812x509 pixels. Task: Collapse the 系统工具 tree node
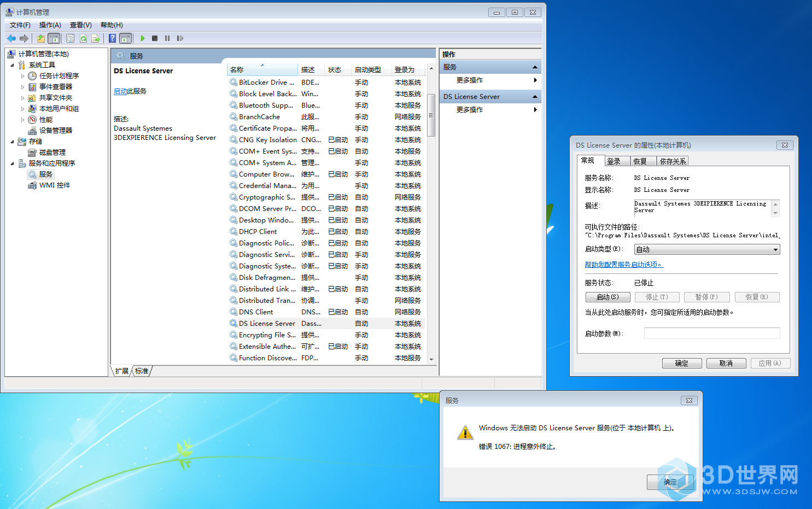12,65
